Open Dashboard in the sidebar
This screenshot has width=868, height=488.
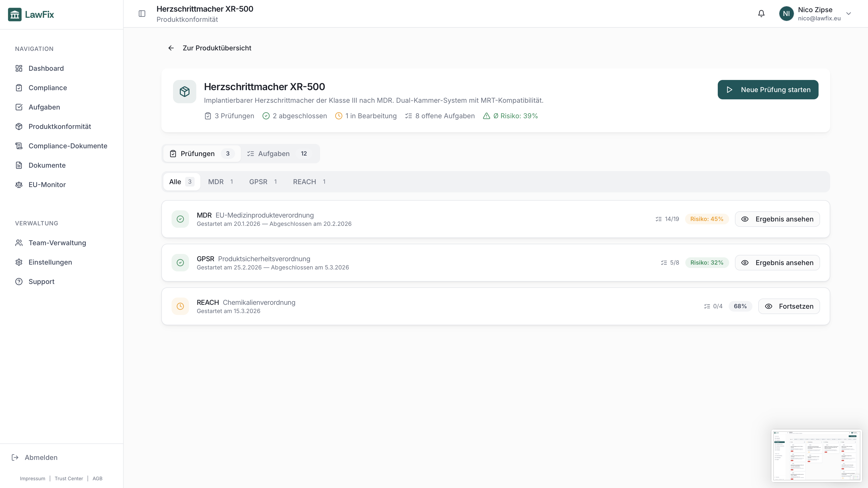pyautogui.click(x=62, y=68)
